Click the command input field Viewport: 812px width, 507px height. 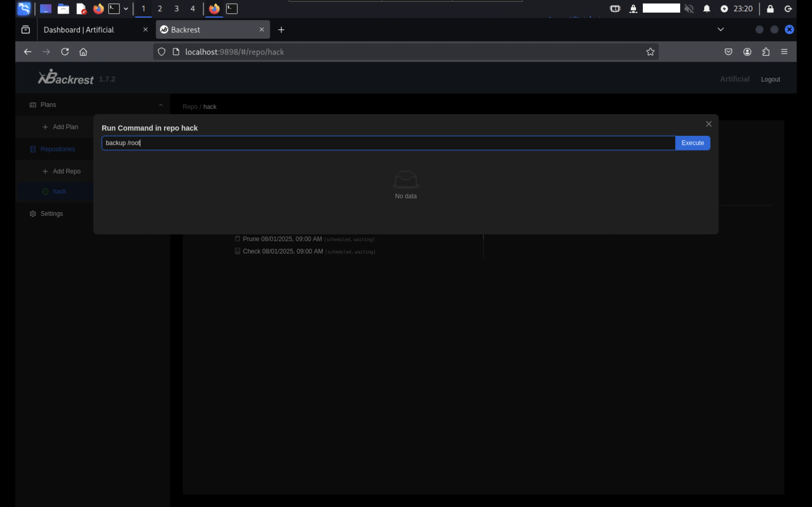point(388,143)
